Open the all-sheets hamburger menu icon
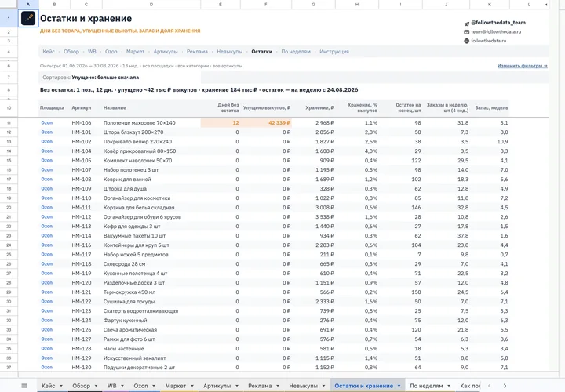The image size is (565, 392). [x=24, y=386]
